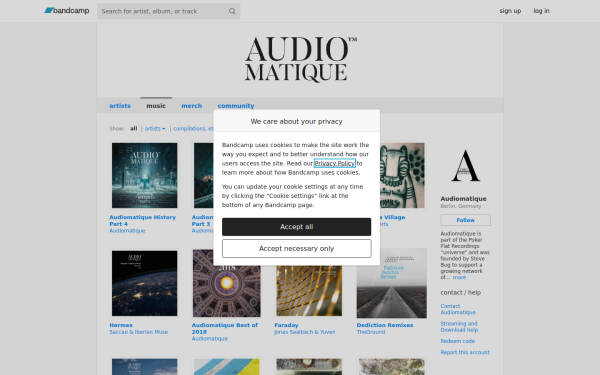Click Report this account
The height and width of the screenshot is (375, 600).
point(465,352)
